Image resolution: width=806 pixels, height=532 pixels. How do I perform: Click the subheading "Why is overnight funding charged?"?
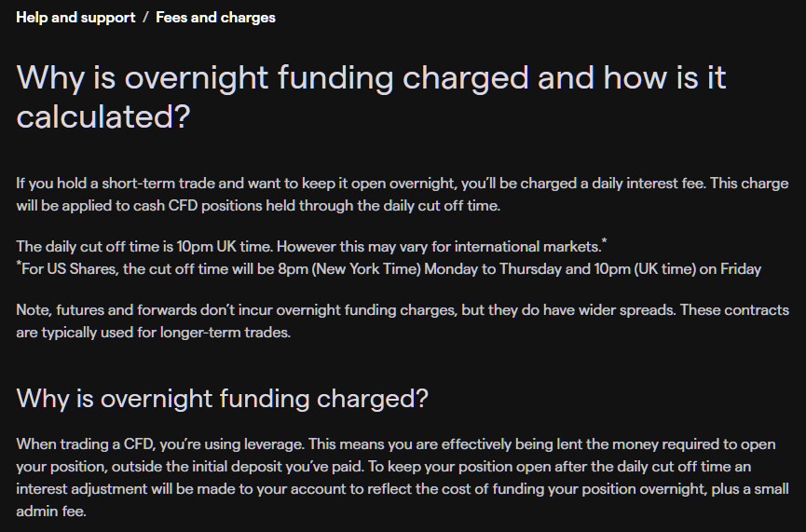(x=222, y=399)
